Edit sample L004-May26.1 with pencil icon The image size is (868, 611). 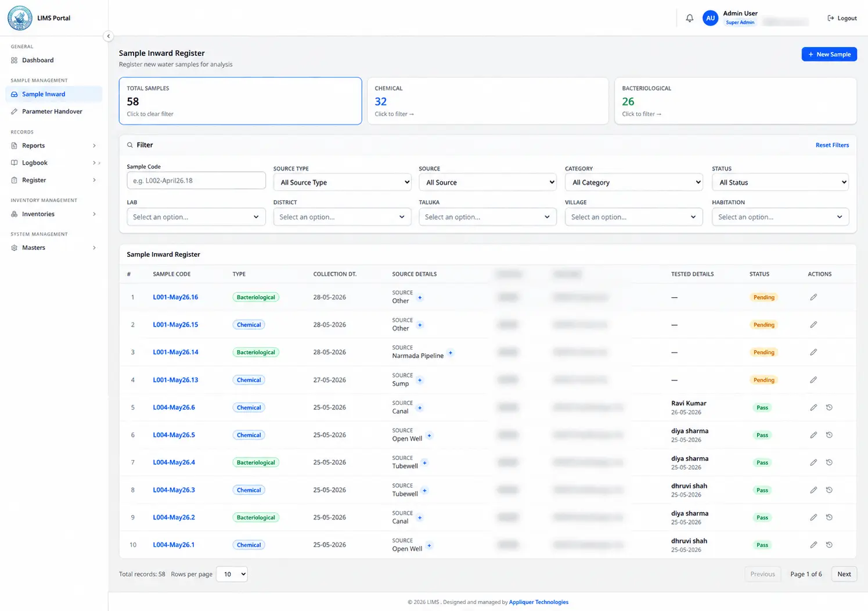[x=813, y=545]
